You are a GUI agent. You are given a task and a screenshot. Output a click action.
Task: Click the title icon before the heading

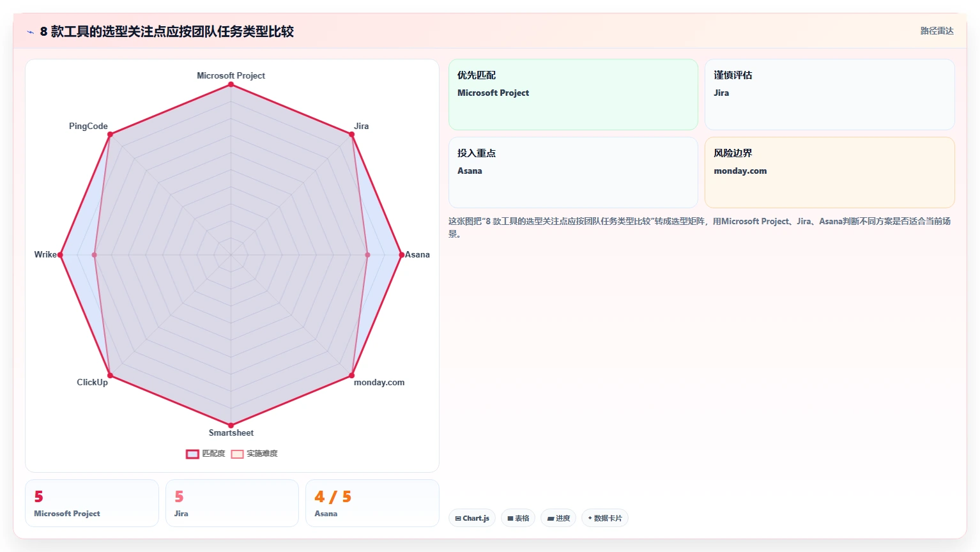(30, 32)
